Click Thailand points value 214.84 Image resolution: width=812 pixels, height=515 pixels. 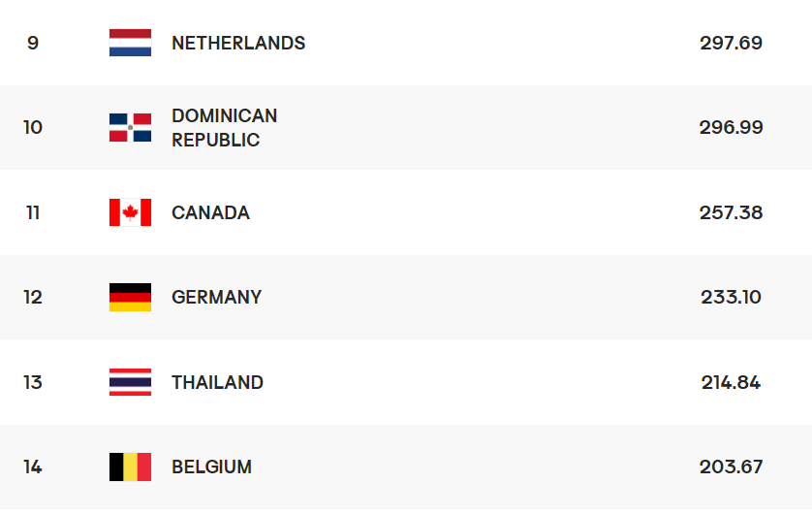point(731,382)
